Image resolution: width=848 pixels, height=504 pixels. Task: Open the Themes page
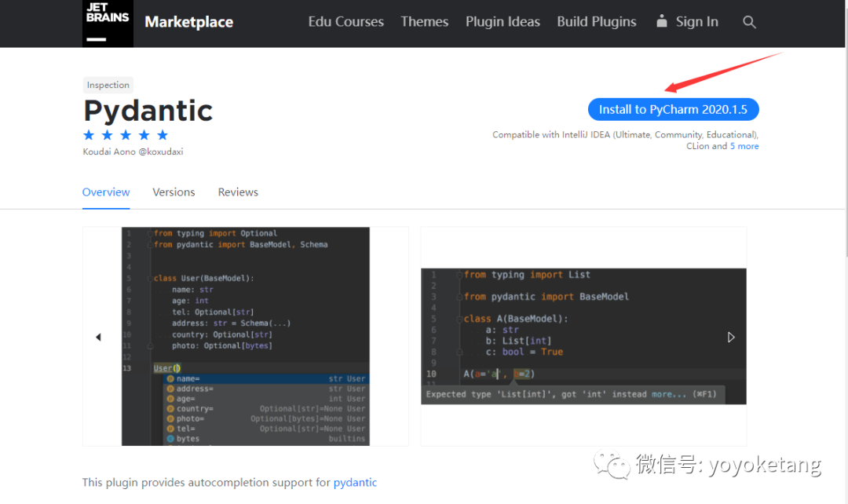(x=424, y=22)
